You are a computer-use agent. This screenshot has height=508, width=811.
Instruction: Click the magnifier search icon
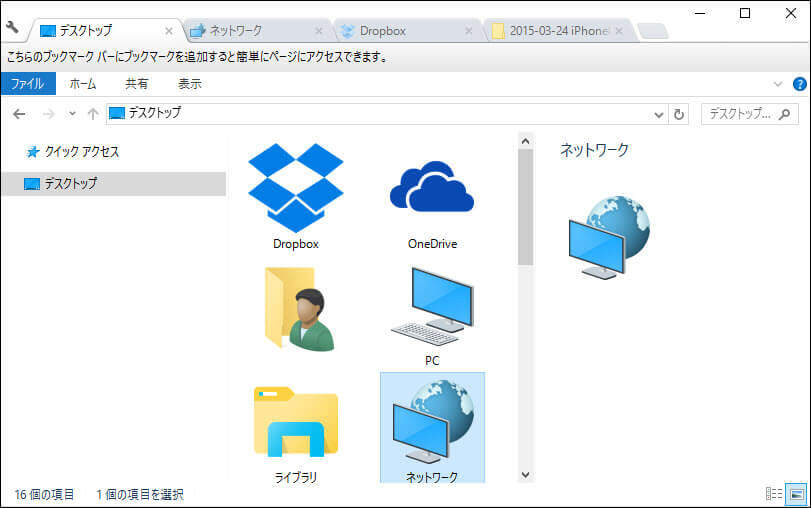[x=785, y=114]
